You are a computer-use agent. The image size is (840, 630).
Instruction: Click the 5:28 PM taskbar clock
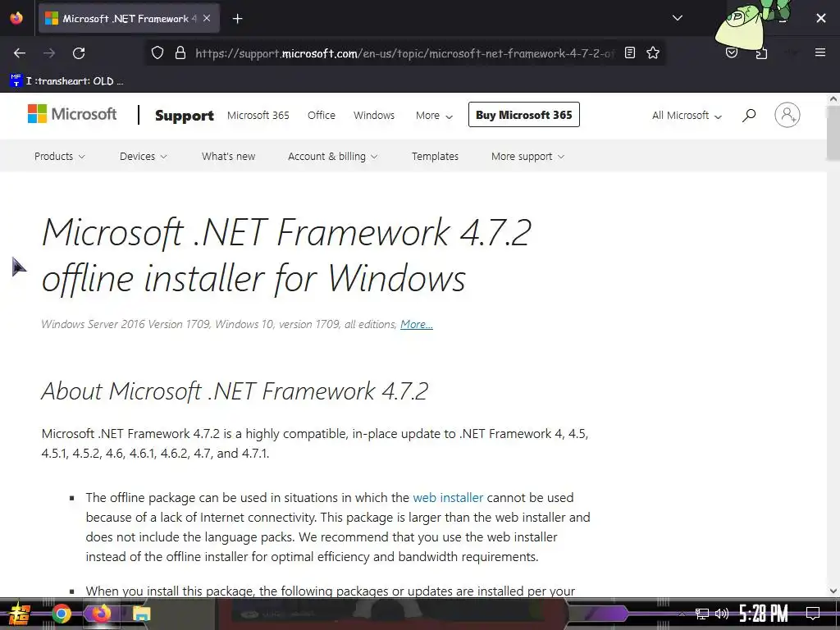(764, 614)
